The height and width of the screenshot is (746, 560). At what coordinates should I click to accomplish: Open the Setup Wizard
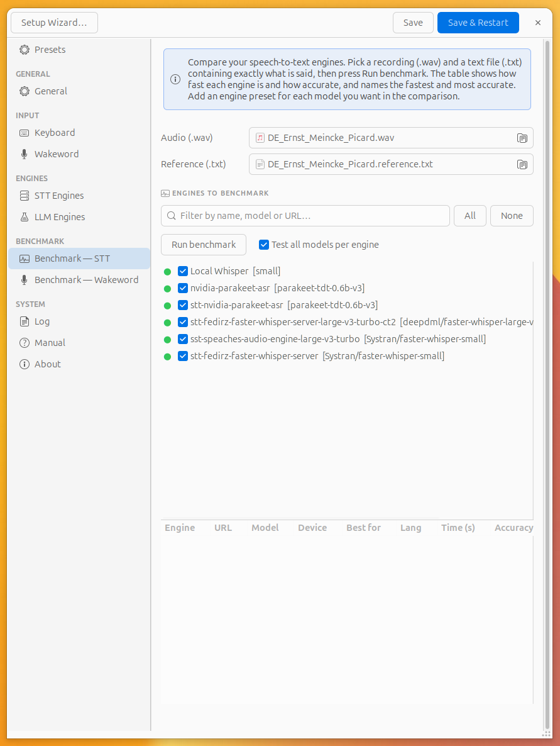pos(54,23)
